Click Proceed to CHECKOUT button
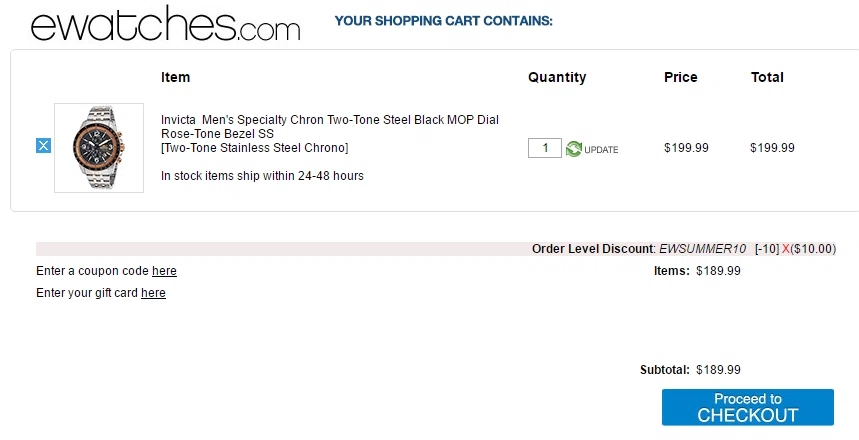The image size is (859, 440). point(747,407)
